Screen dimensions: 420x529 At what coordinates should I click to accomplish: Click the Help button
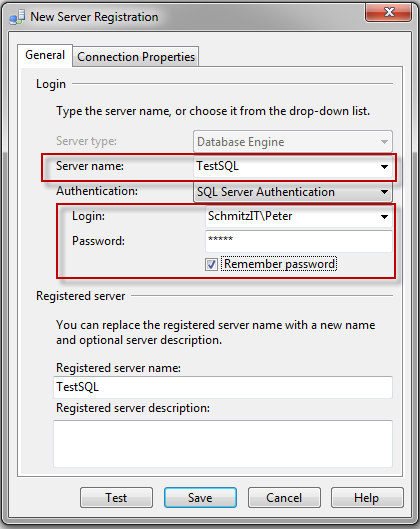click(367, 498)
